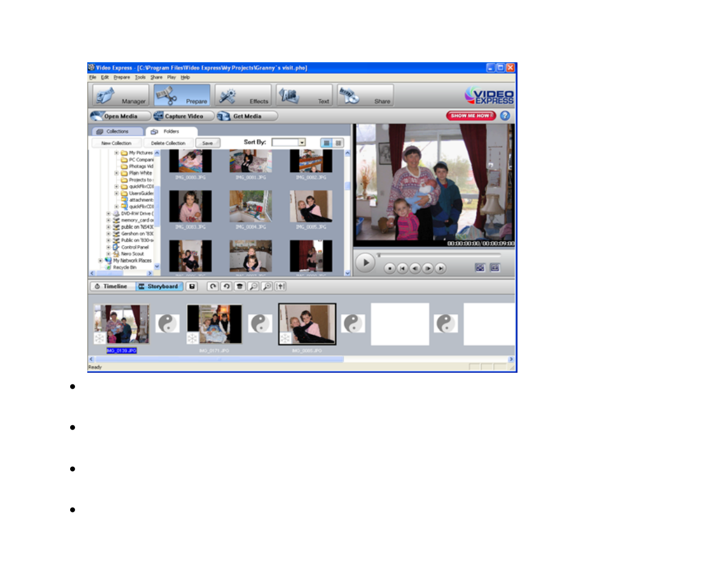728x582 pixels.
Task: Open the Manager mode
Action: tap(121, 95)
